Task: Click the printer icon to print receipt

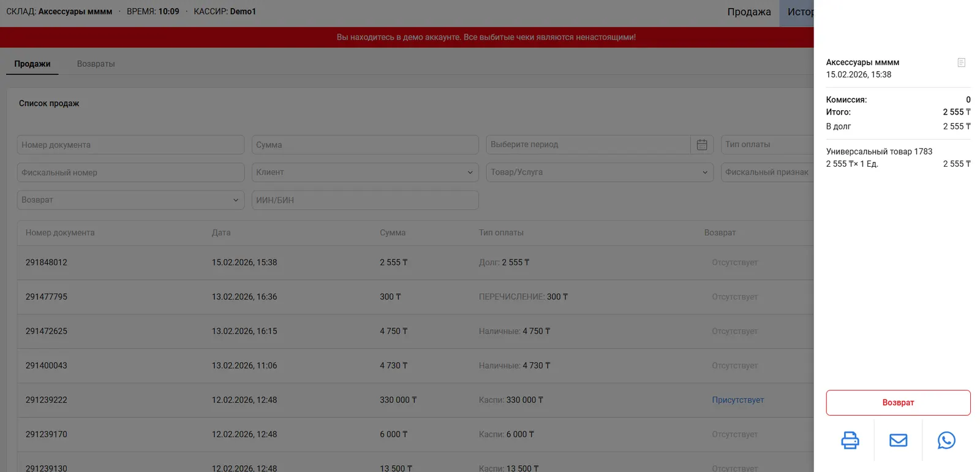Action: [x=850, y=440]
